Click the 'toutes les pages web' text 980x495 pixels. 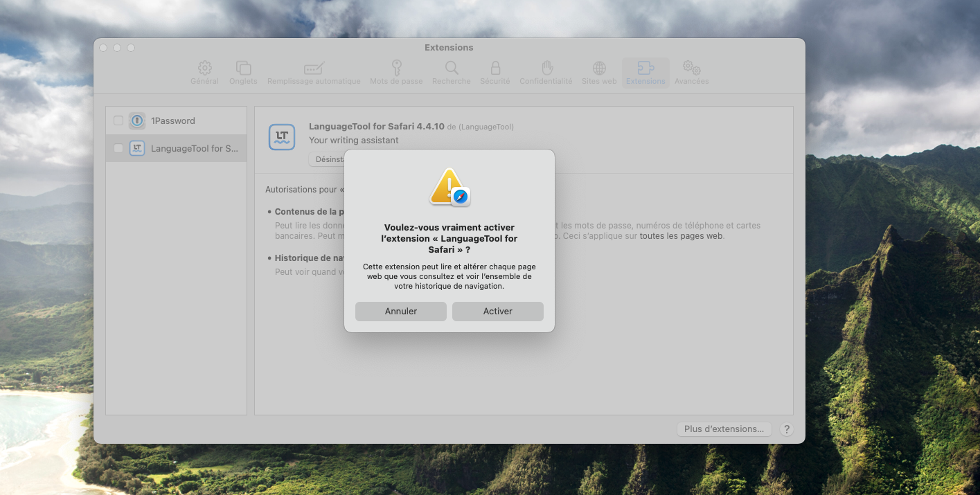pyautogui.click(x=681, y=236)
